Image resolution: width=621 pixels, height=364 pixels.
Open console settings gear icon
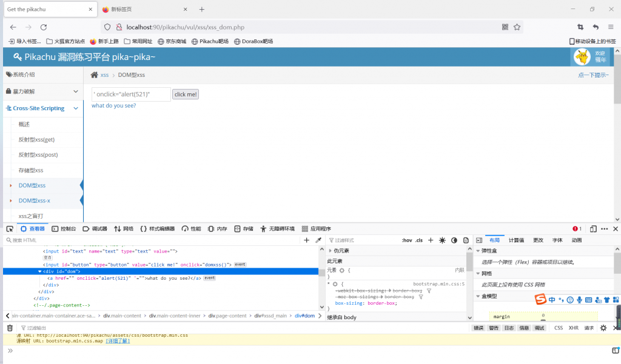(x=603, y=328)
